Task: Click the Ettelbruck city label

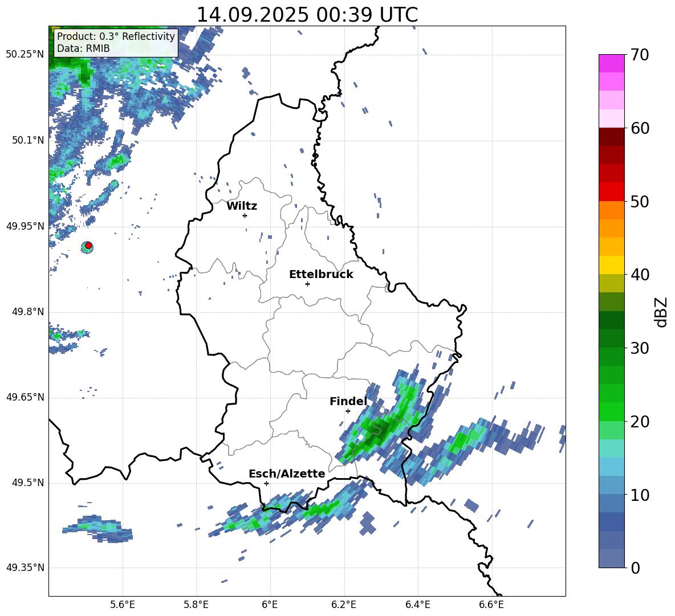Action: click(x=321, y=275)
